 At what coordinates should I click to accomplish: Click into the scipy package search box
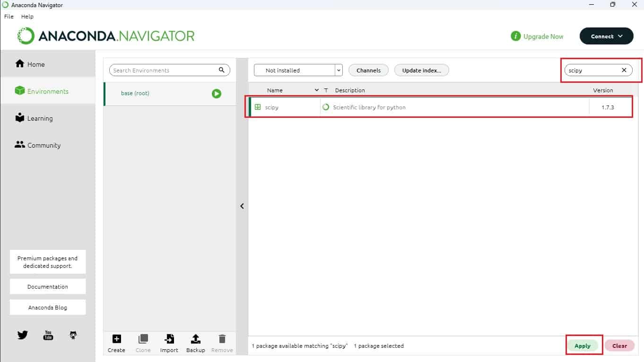coord(598,70)
